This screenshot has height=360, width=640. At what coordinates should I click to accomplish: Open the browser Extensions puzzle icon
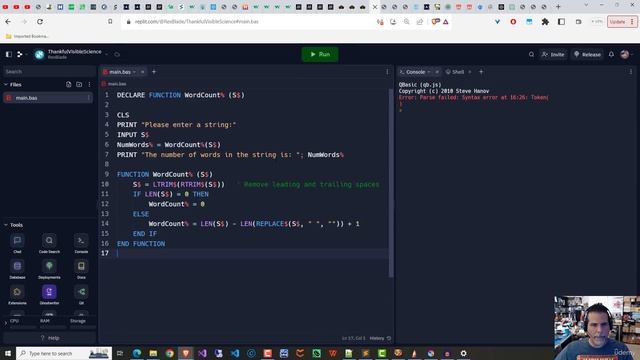point(545,22)
